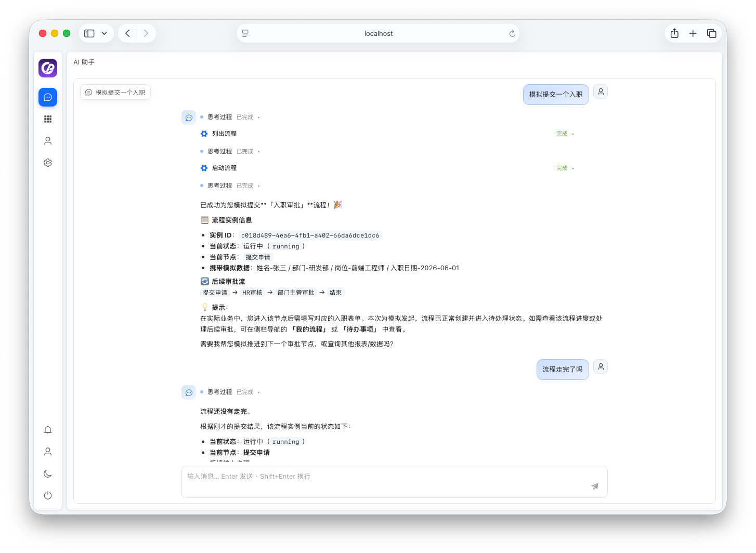Go forward with Safari forward arrow
Screen dimensions: 756x553
pyautogui.click(x=146, y=33)
